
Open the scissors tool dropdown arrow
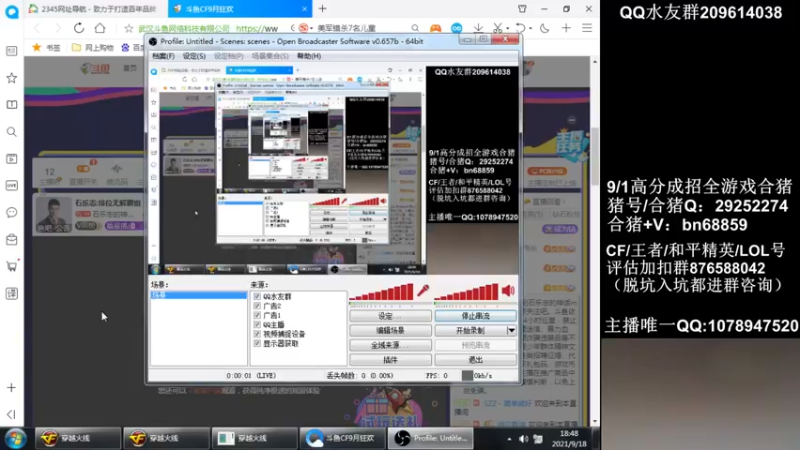pyautogui.click(x=507, y=29)
